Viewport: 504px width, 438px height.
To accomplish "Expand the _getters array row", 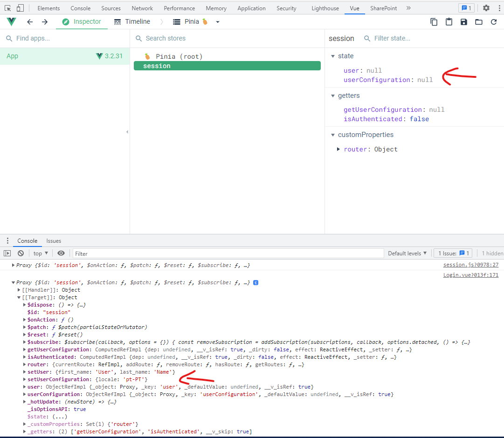I will 24,431.
